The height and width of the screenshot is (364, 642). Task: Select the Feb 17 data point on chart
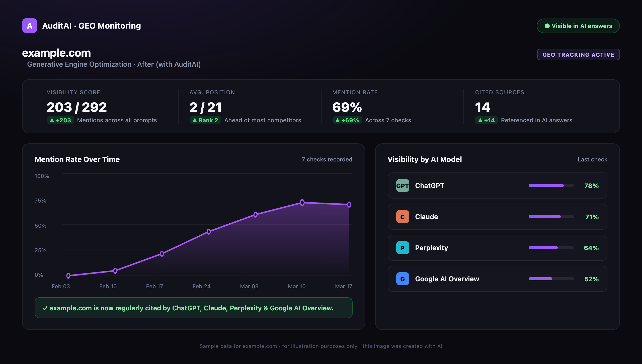pos(162,254)
